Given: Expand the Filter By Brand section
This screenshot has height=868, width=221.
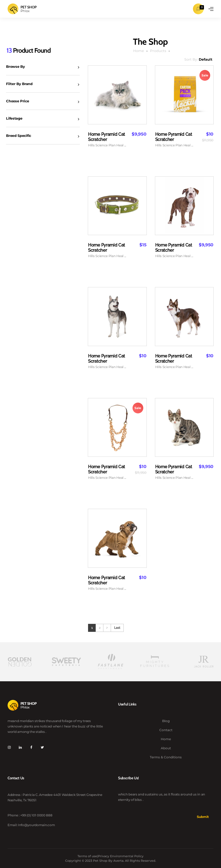Looking at the screenshot, I should tap(43, 84).
